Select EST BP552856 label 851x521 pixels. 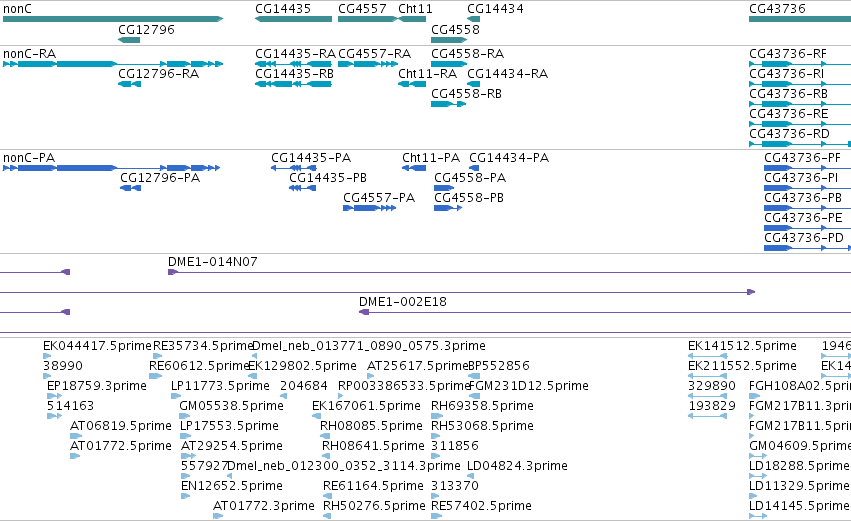499,366
